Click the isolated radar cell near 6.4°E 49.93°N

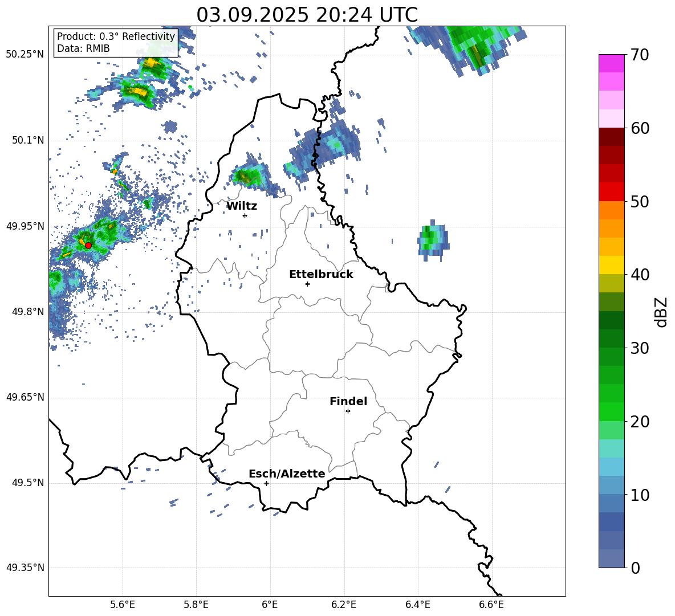(433, 239)
